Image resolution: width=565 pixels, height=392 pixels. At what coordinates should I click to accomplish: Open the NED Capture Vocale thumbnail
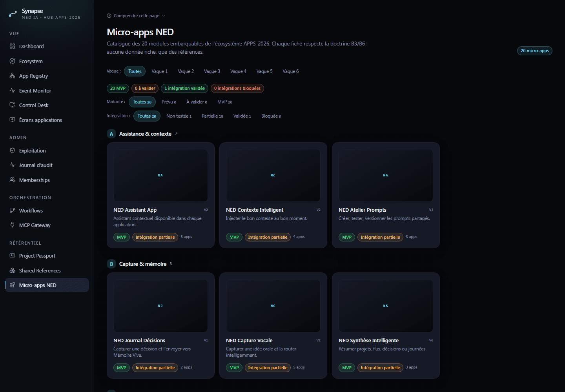pos(273,306)
